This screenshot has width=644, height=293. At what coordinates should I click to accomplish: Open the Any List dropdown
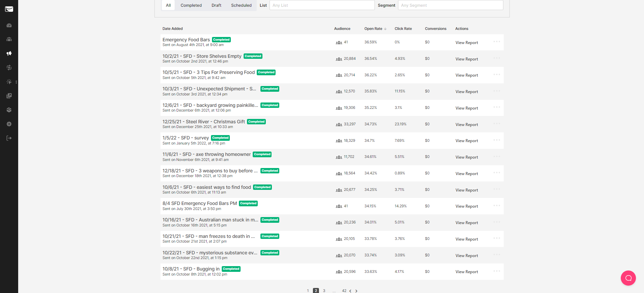pyautogui.click(x=322, y=5)
